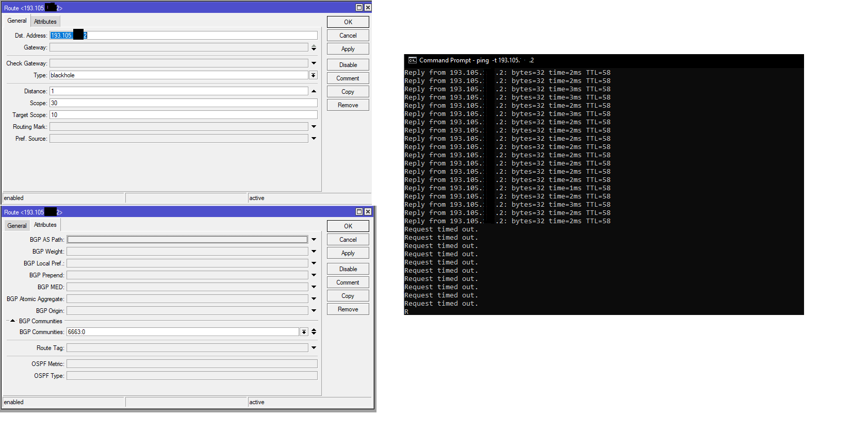Click Cancel in the top Route window
The height and width of the screenshot is (432, 868).
(x=348, y=36)
